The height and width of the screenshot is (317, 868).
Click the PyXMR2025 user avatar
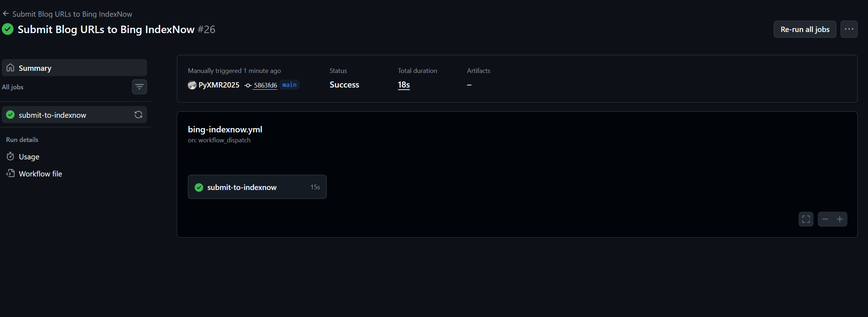(192, 85)
